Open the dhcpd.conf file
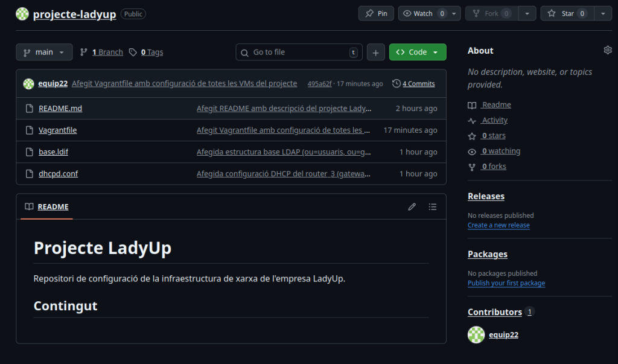This screenshot has height=364, width=618. pyautogui.click(x=58, y=174)
